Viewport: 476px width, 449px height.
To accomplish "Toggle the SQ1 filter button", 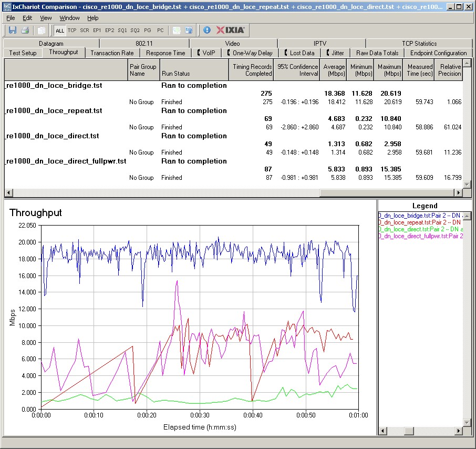I will (122, 30).
